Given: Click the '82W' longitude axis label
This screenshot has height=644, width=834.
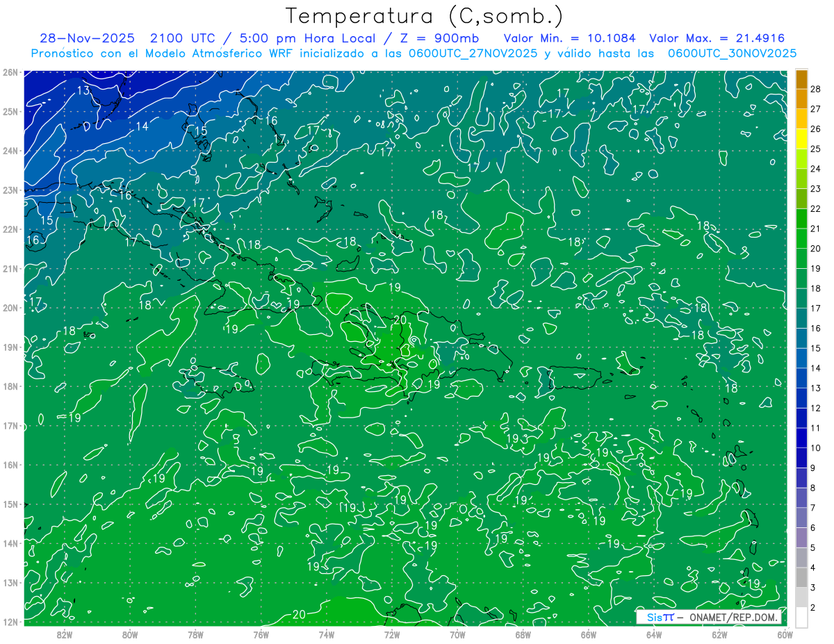Looking at the screenshot, I should (65, 634).
